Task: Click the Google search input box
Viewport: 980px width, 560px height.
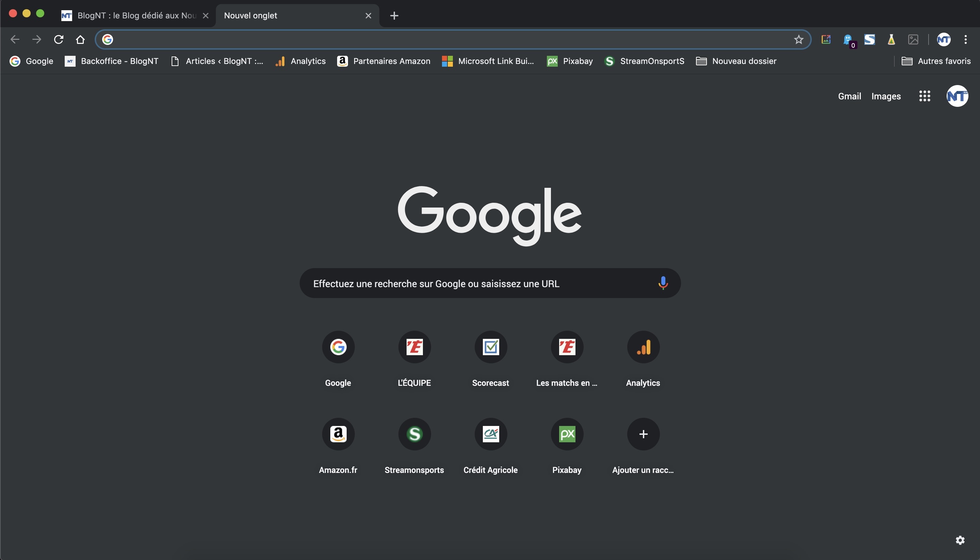Action: (477, 283)
